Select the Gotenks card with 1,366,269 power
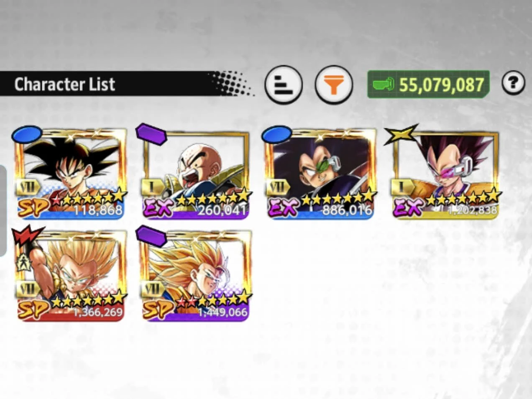The width and height of the screenshot is (532, 399). click(71, 276)
